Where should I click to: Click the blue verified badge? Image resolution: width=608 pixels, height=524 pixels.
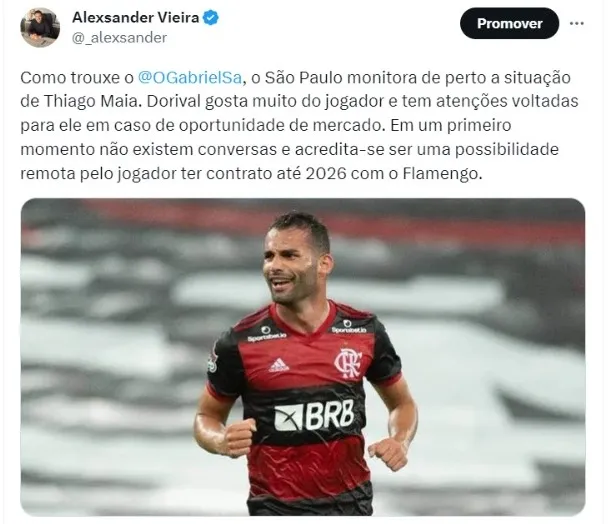211,17
